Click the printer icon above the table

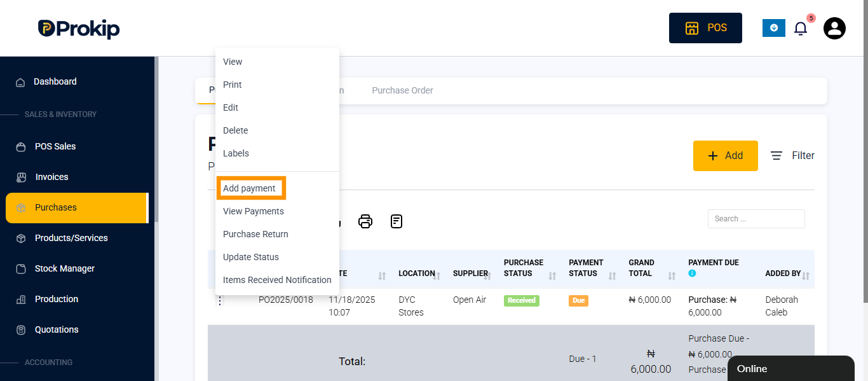(365, 221)
